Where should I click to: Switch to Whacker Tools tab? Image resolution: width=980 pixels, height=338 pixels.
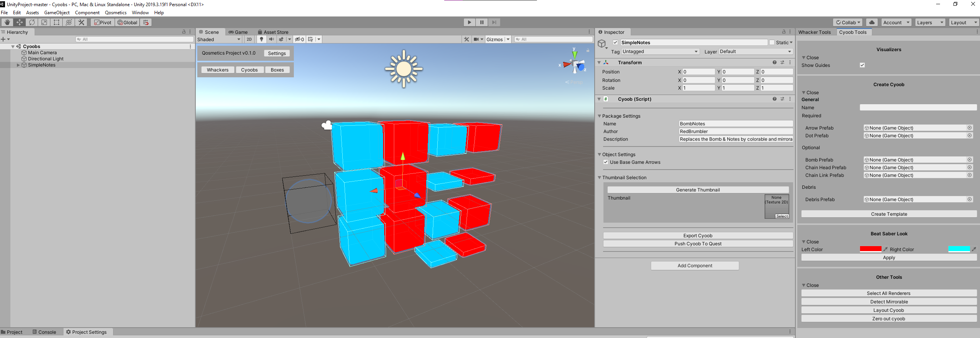[x=815, y=32]
